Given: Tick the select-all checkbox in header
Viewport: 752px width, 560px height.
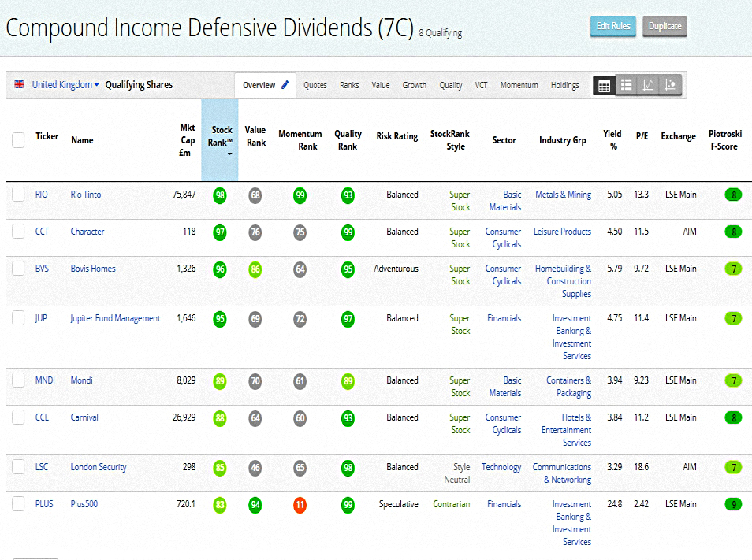Looking at the screenshot, I should click(x=18, y=140).
